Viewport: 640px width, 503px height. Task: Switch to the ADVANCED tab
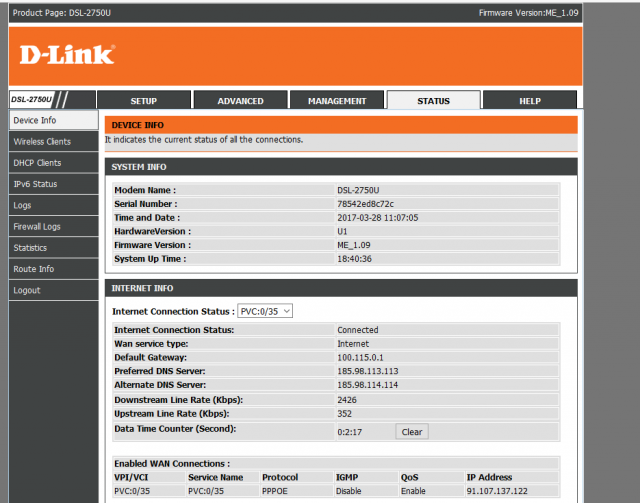pyautogui.click(x=241, y=101)
